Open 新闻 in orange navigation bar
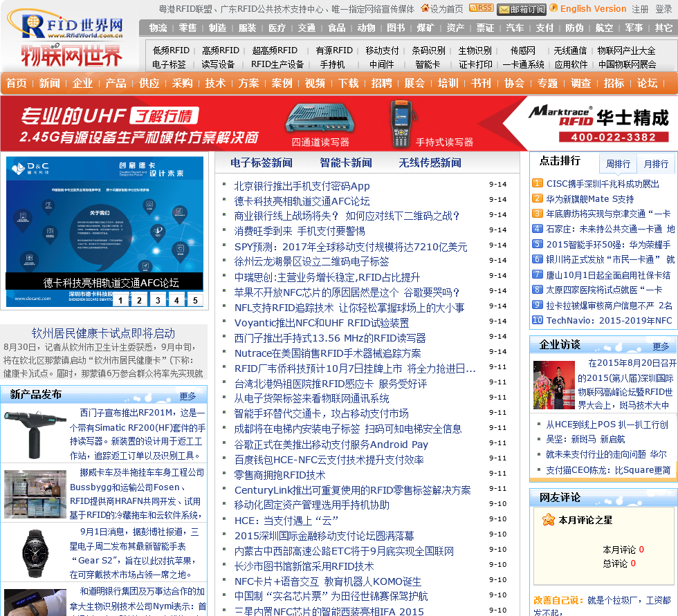This screenshot has width=678, height=616. coord(49,83)
